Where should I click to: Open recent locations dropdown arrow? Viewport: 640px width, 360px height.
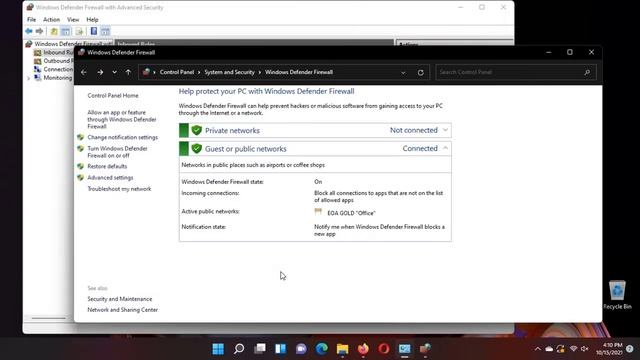(114, 72)
